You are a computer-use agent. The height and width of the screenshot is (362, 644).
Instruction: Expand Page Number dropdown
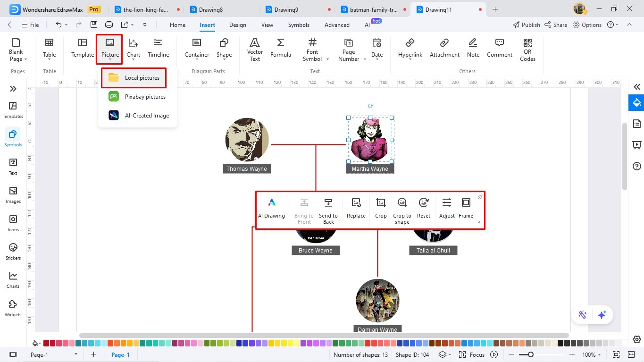[x=364, y=59]
